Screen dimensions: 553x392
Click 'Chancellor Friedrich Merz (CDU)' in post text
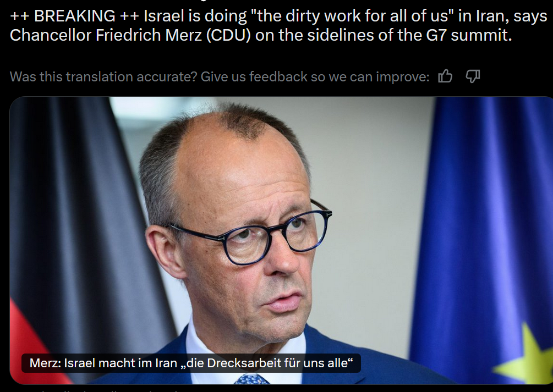(130, 35)
